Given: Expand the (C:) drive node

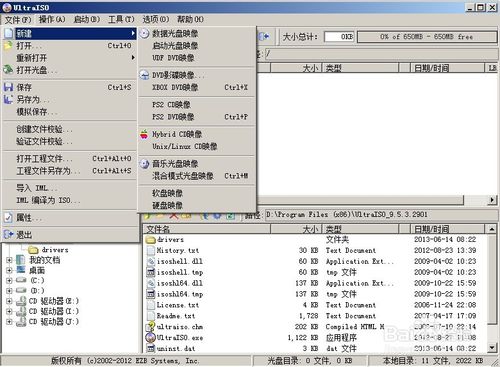Looking at the screenshot, I should (x=9, y=281).
